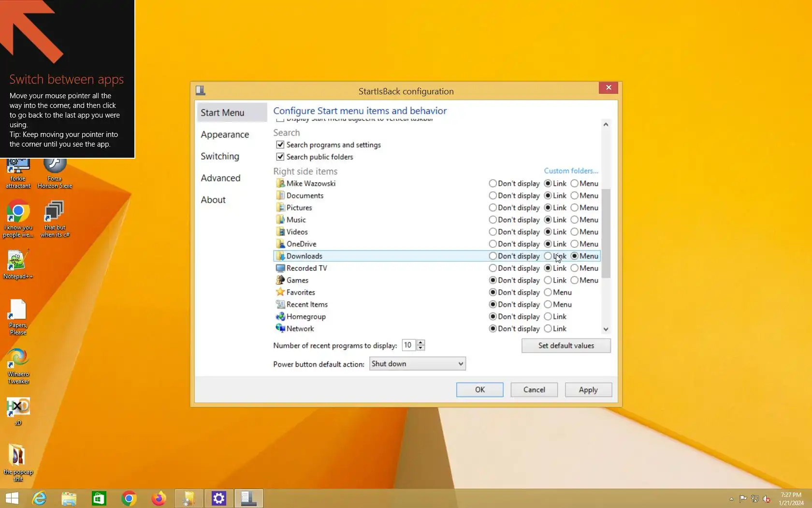Viewport: 812px width, 508px height.
Task: Click the OK button
Action: point(479,390)
